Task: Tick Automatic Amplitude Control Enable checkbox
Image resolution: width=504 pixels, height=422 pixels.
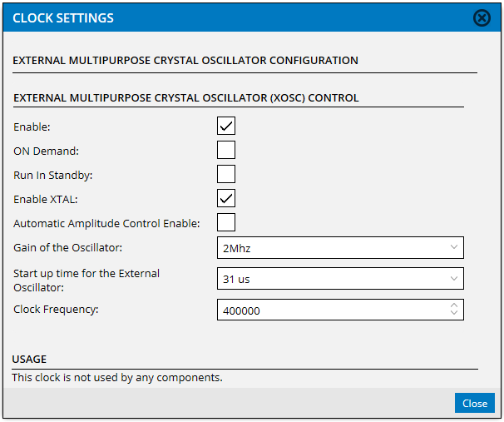Action: click(226, 222)
